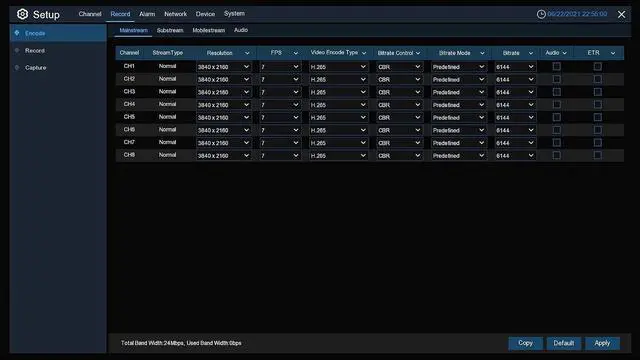The image size is (640, 360).
Task: Open the Channel menu
Action: click(90, 14)
